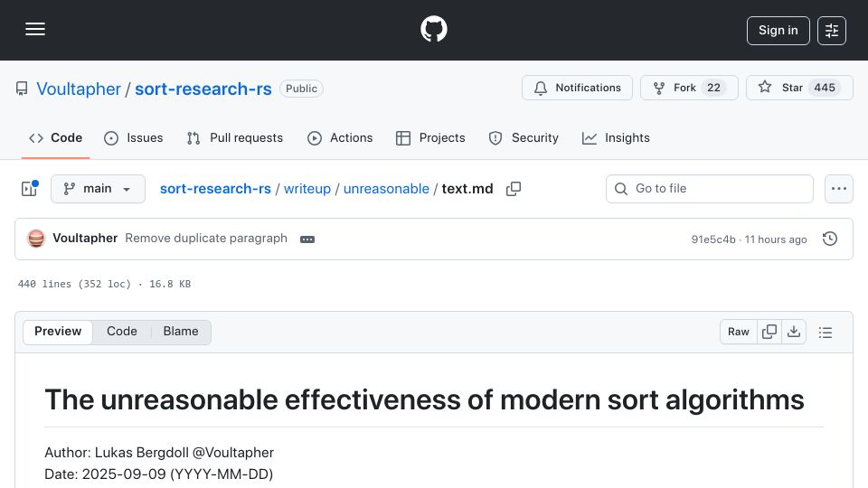
Task: Select the Preview view mode
Action: coord(58,332)
